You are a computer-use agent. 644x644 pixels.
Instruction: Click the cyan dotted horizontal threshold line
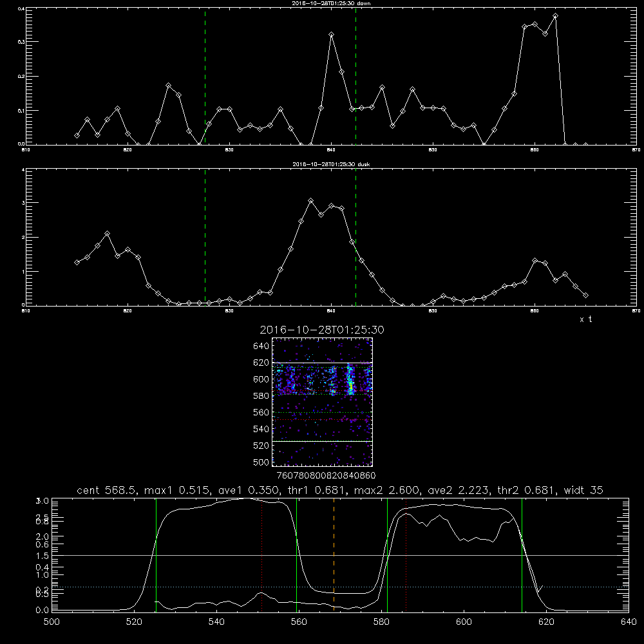(340, 587)
